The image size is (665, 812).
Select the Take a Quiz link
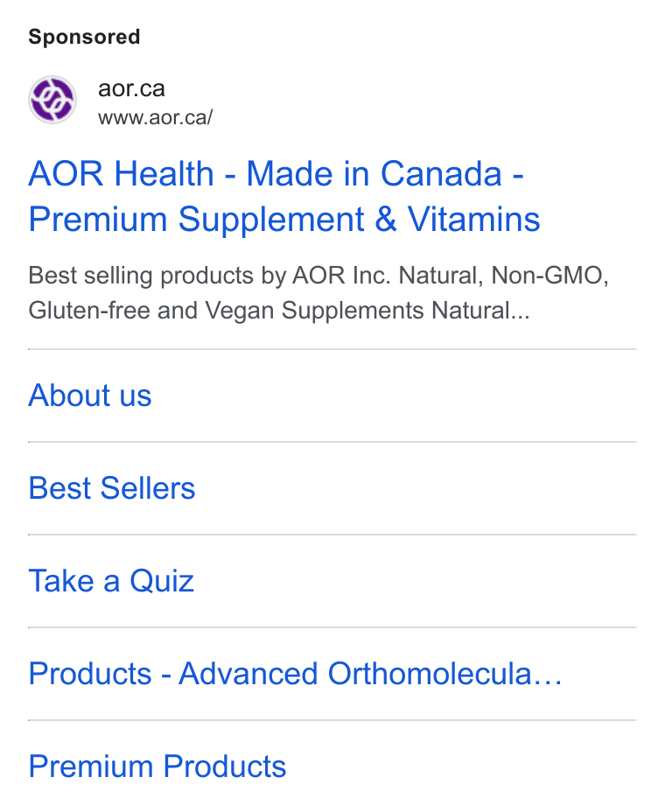(111, 581)
